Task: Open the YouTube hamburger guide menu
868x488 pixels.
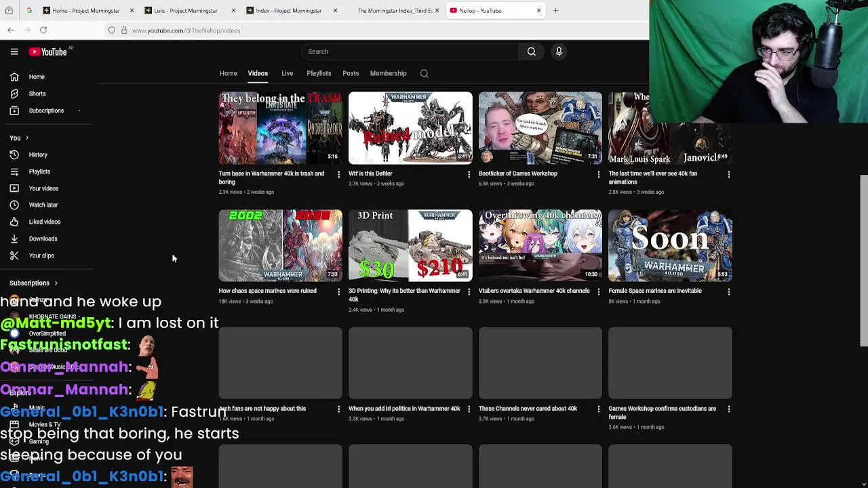Action: point(14,52)
